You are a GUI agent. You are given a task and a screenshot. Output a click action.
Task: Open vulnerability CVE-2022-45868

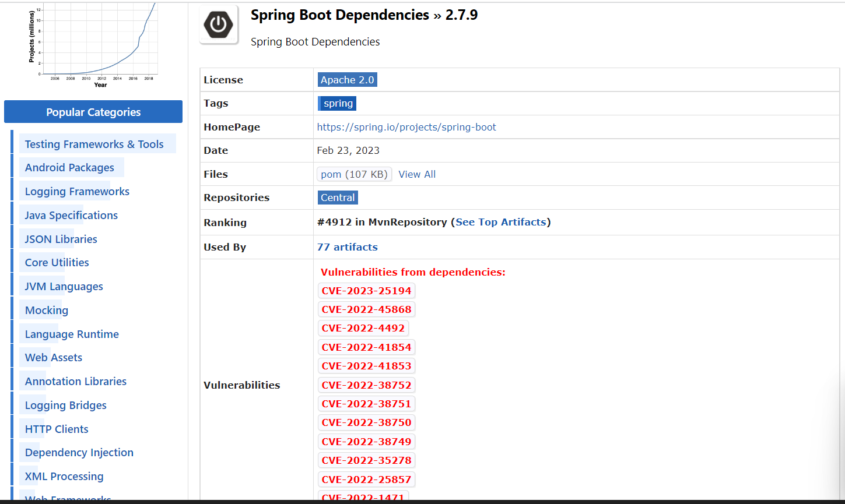click(366, 309)
